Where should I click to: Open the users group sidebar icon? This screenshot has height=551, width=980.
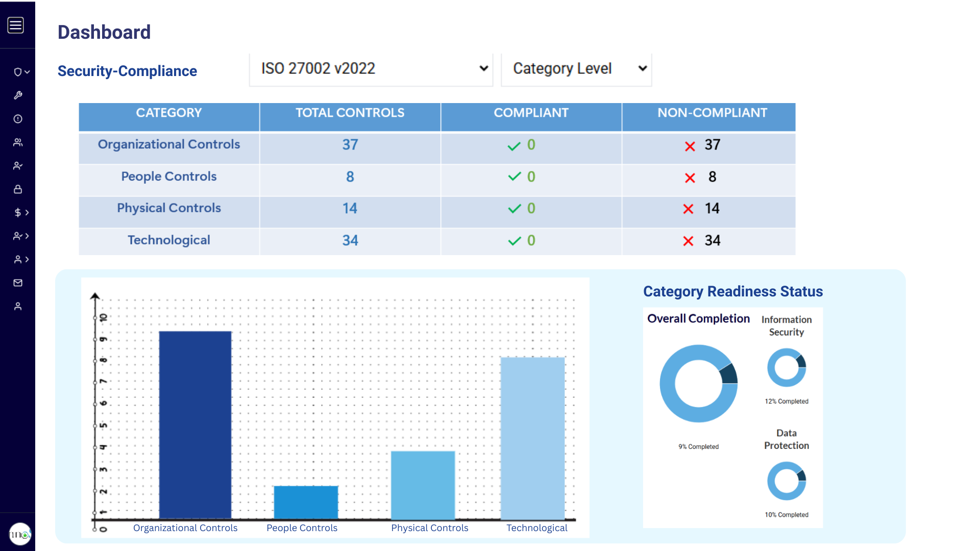coord(18,142)
